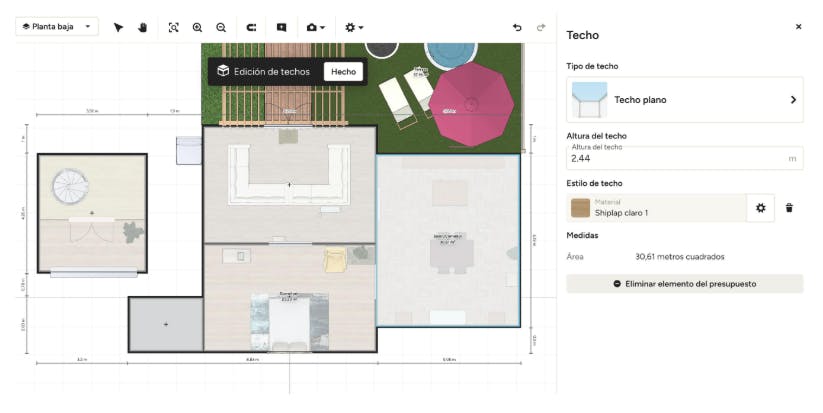Select the arrow pointer tool
Image resolution: width=823 pixels, height=413 pixels.
coord(118,27)
